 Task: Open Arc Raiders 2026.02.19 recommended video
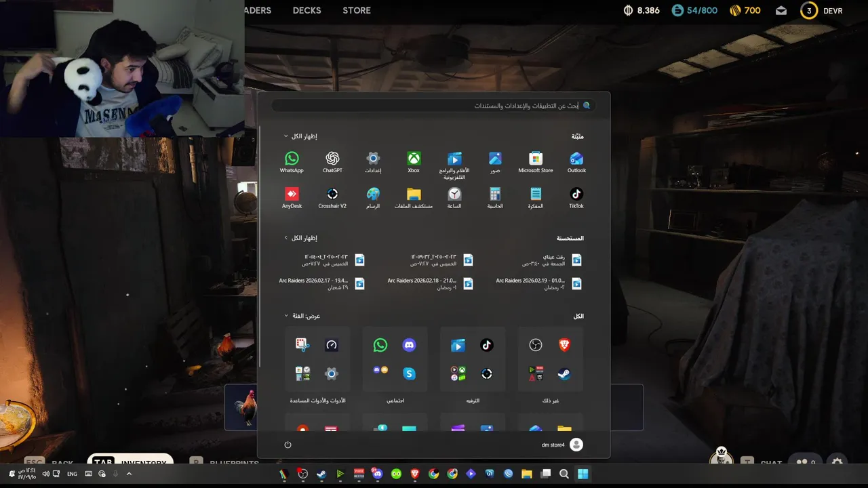[538, 283]
